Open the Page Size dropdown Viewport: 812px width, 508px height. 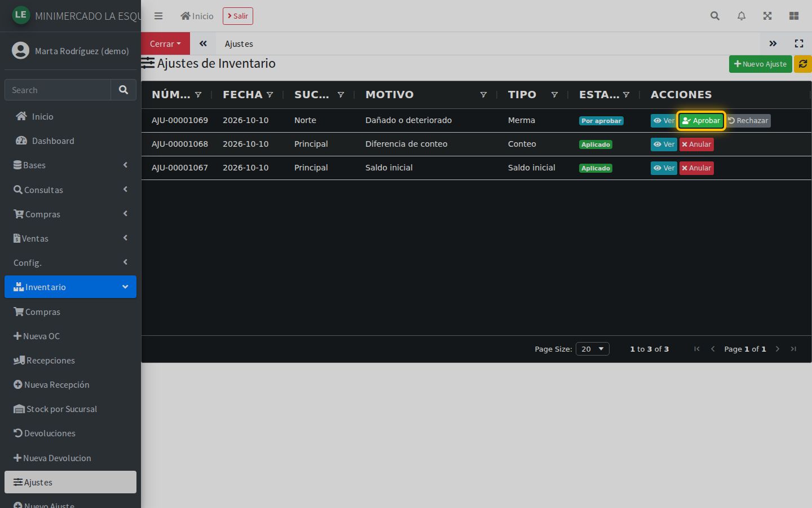point(593,349)
